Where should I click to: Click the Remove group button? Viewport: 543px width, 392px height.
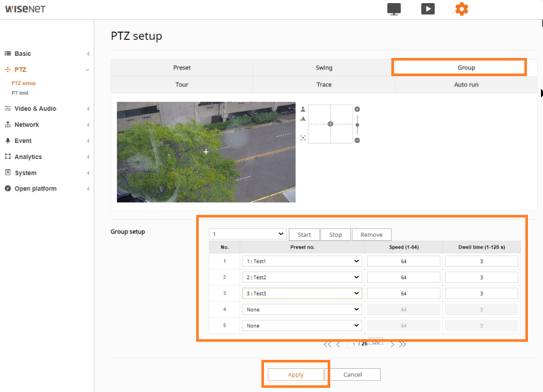pyautogui.click(x=372, y=235)
